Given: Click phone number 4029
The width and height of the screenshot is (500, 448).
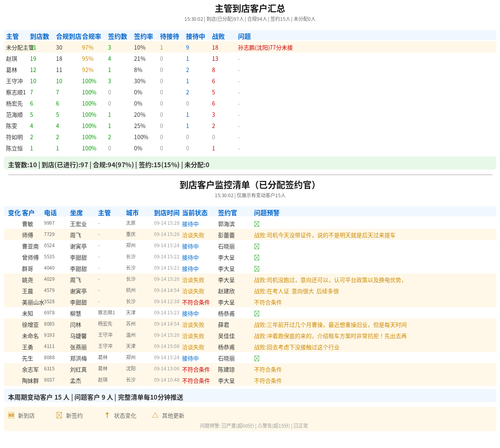Looking at the screenshot, I should 49,279.
